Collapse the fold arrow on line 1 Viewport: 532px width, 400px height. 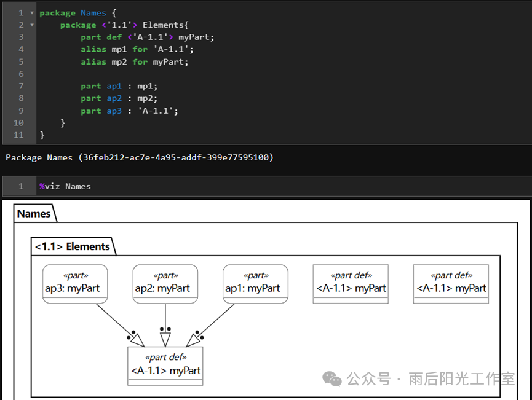point(32,14)
